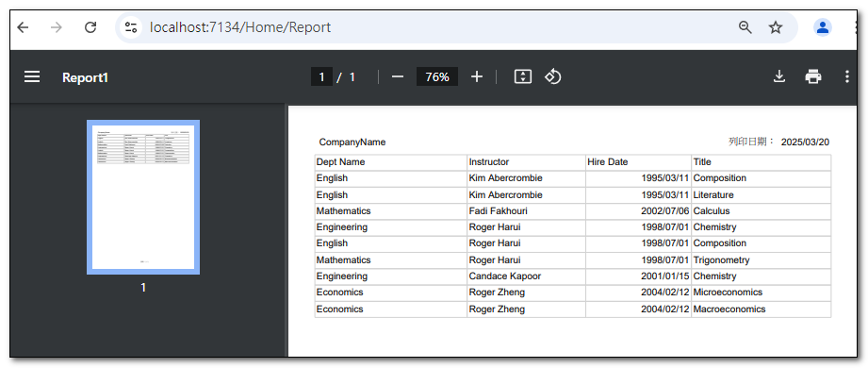Select the page 1 thumbnail
Viewport: 868px width, 368px height.
click(x=143, y=197)
